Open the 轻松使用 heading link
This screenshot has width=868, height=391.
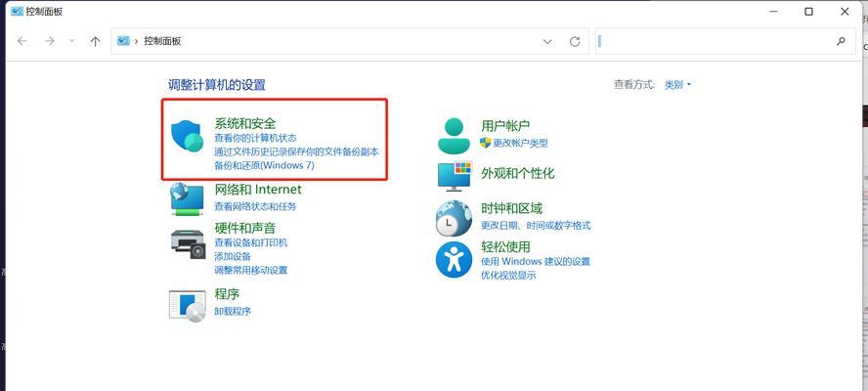pos(505,246)
